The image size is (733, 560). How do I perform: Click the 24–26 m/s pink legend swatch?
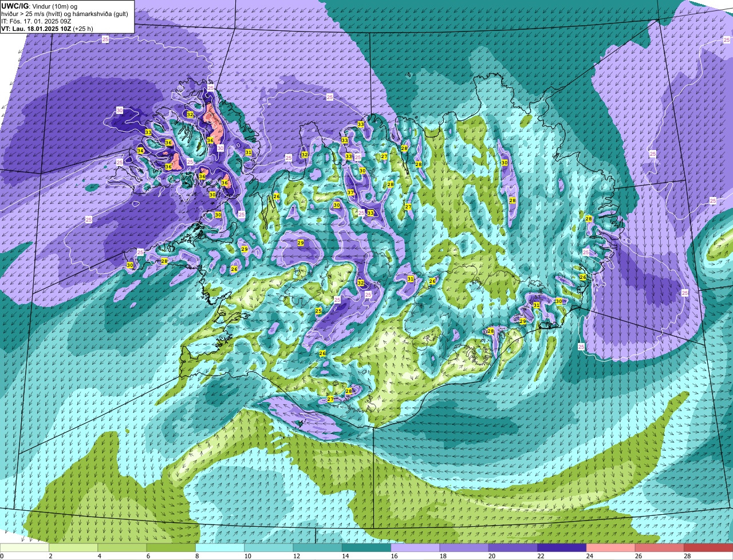point(611,548)
